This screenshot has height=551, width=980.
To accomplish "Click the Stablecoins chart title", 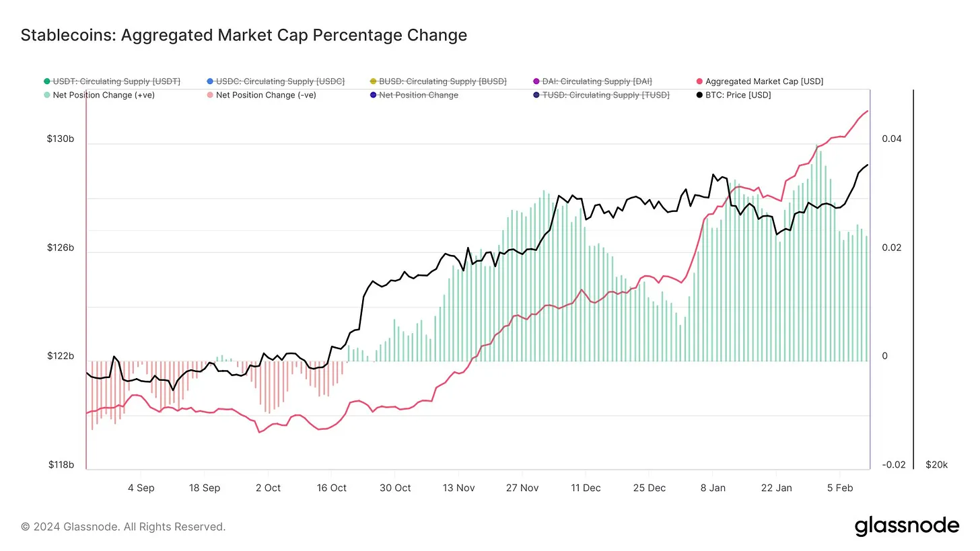I will click(x=244, y=35).
